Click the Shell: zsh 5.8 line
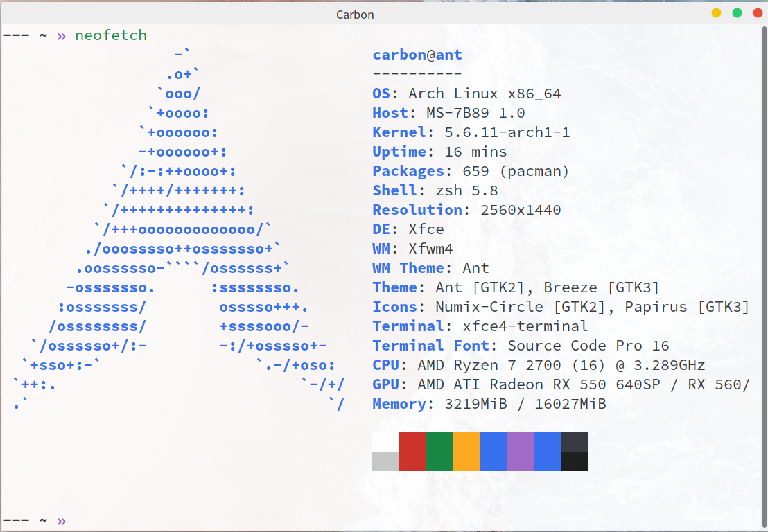Screen dimensions: 768x532 (435, 190)
